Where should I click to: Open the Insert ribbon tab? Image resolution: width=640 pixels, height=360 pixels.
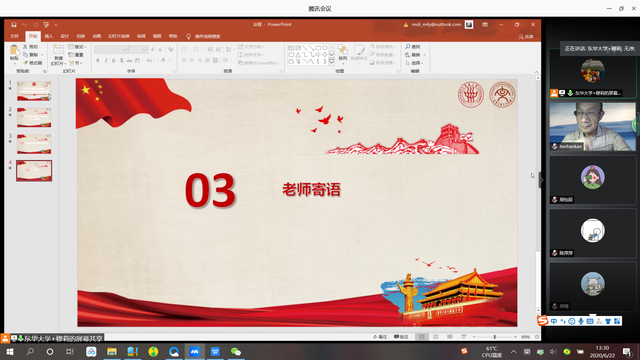point(49,36)
